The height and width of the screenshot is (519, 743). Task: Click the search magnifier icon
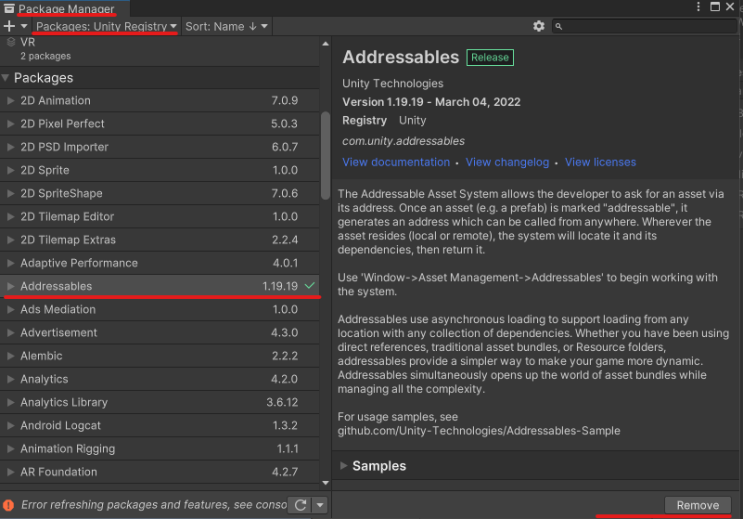pyautogui.click(x=559, y=27)
